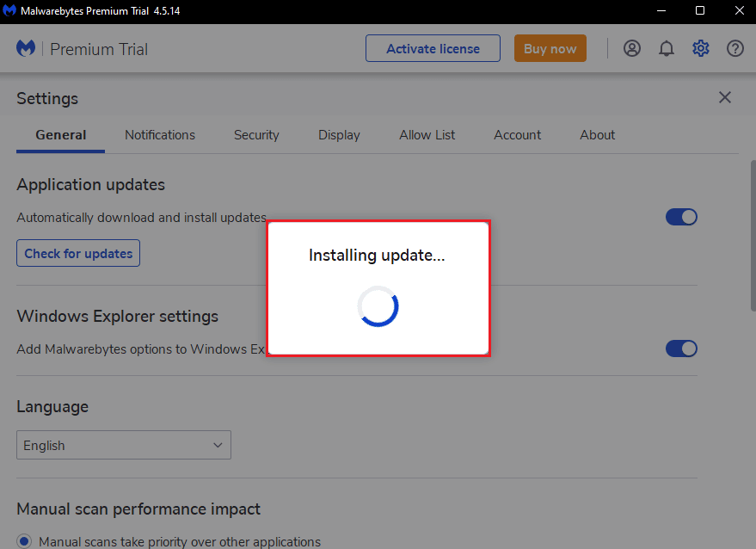Open the notifications bell icon

click(x=667, y=48)
